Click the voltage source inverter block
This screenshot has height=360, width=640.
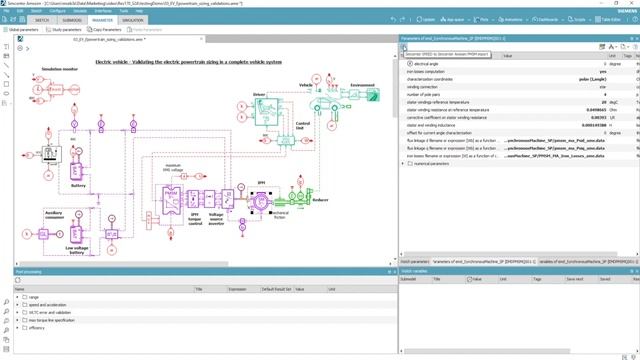(x=227, y=199)
